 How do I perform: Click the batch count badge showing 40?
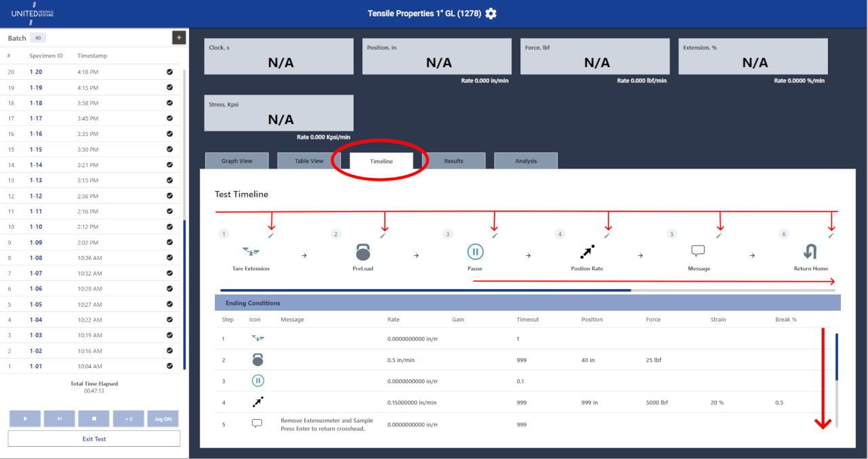pyautogui.click(x=38, y=38)
